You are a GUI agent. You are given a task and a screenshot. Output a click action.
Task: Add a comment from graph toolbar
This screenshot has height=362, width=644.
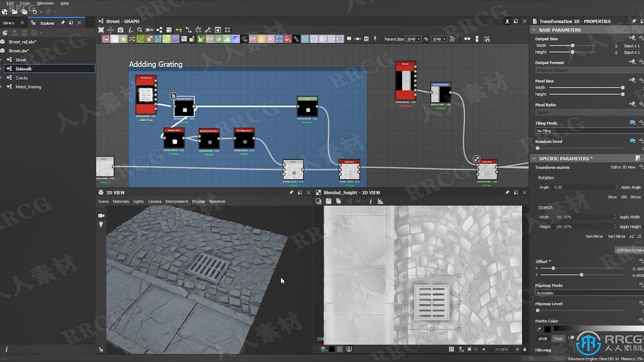[x=349, y=39]
